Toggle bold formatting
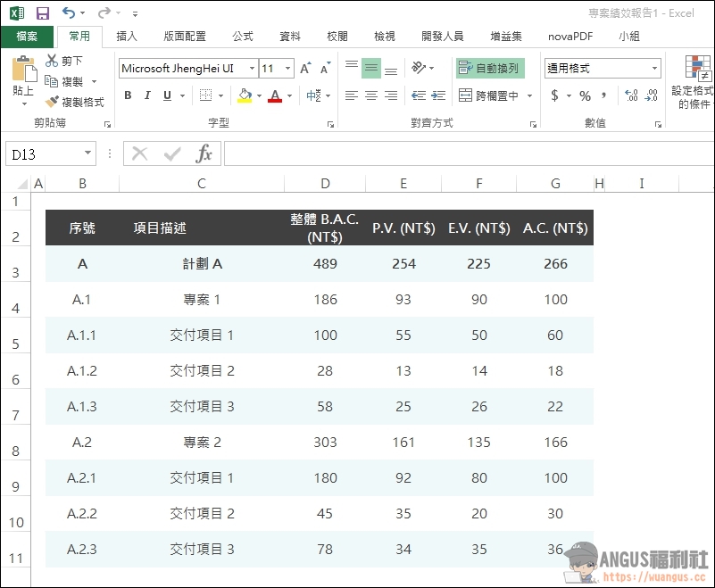The image size is (715, 588). pyautogui.click(x=128, y=95)
